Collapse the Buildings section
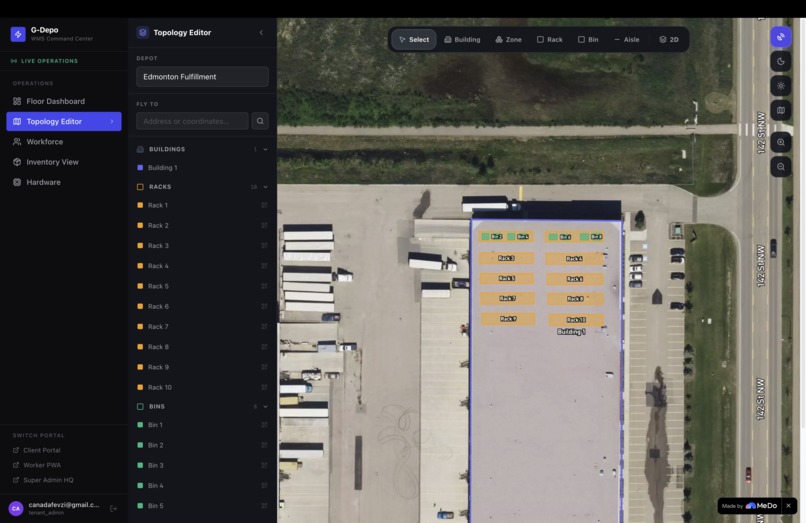This screenshot has height=523, width=806. pyautogui.click(x=265, y=149)
